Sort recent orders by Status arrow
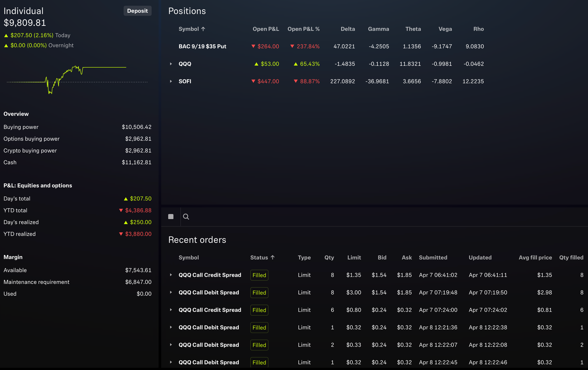 pos(273,257)
